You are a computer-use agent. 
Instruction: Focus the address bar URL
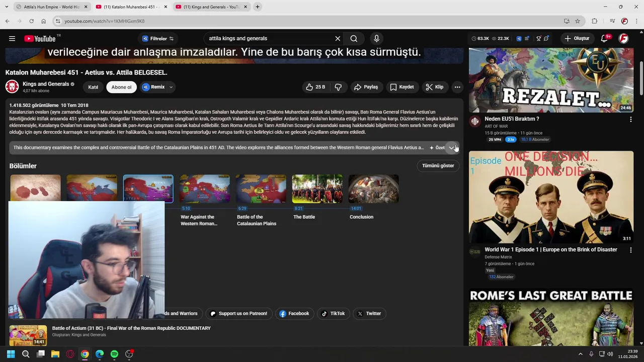click(104, 21)
